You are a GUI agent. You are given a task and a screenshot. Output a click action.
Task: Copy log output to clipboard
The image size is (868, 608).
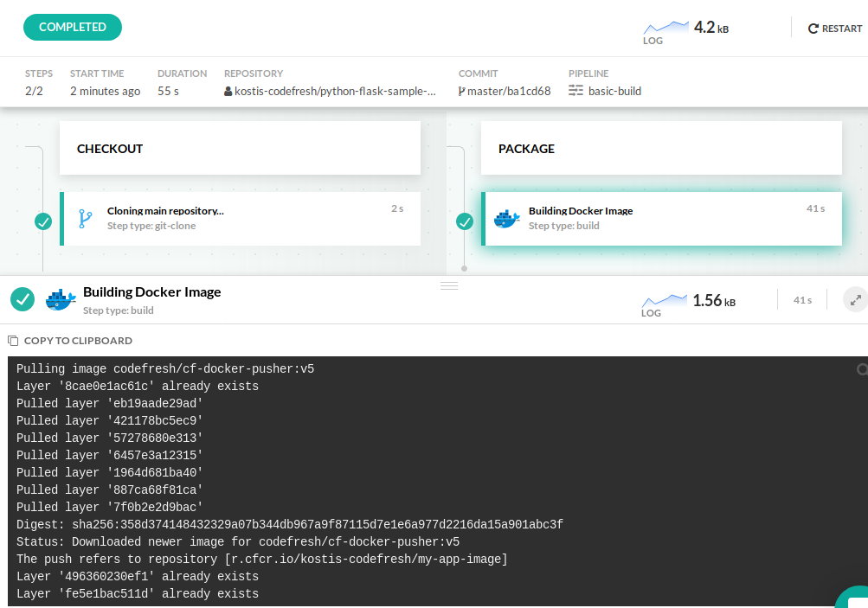click(70, 341)
